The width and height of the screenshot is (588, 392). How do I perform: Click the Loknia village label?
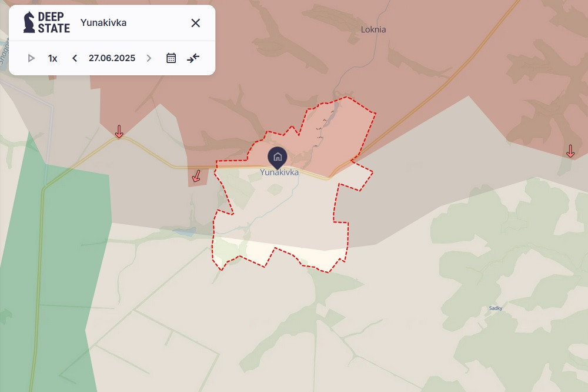[373, 29]
